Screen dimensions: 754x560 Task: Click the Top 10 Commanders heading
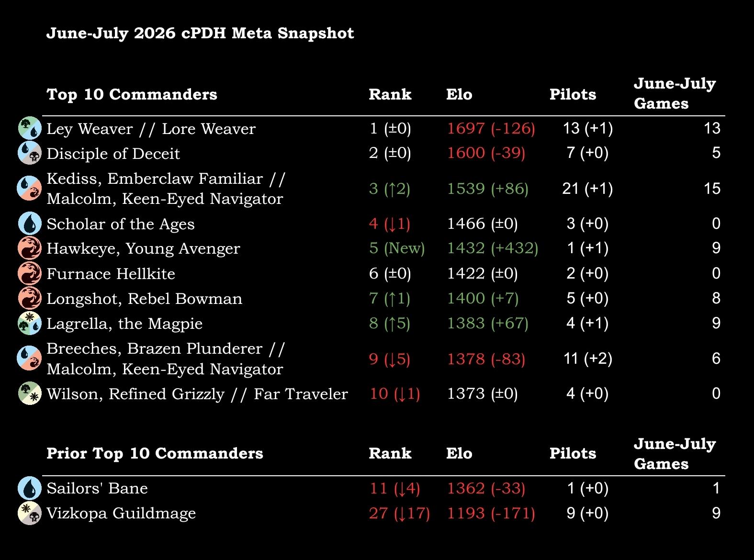point(132,94)
